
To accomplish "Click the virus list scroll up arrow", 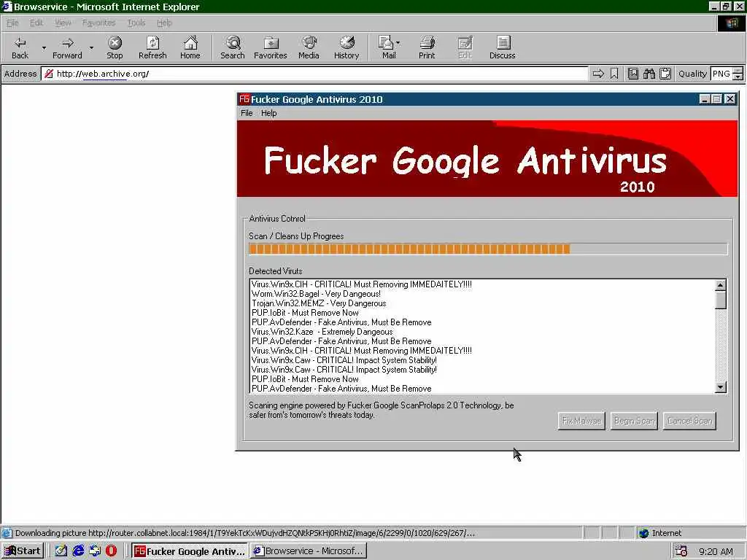I will click(720, 285).
